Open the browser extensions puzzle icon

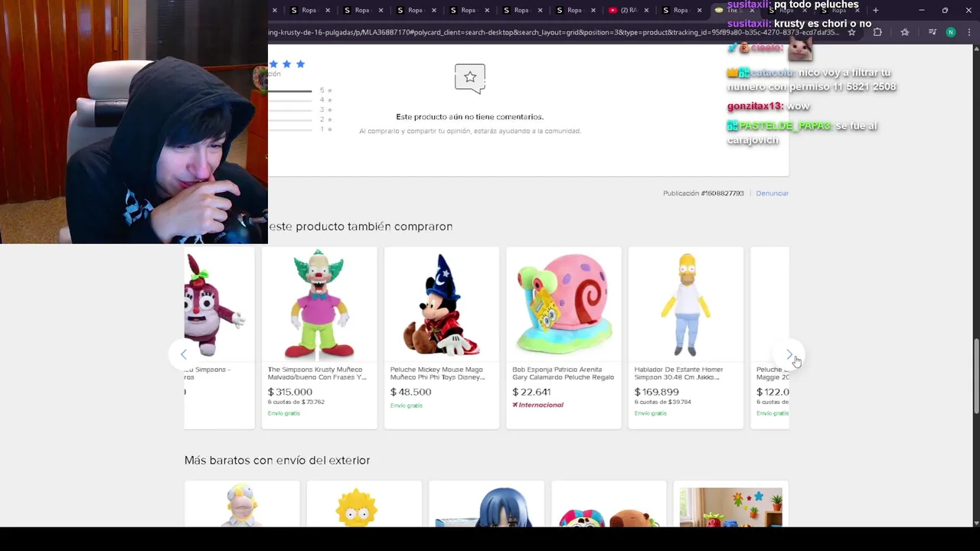(877, 32)
